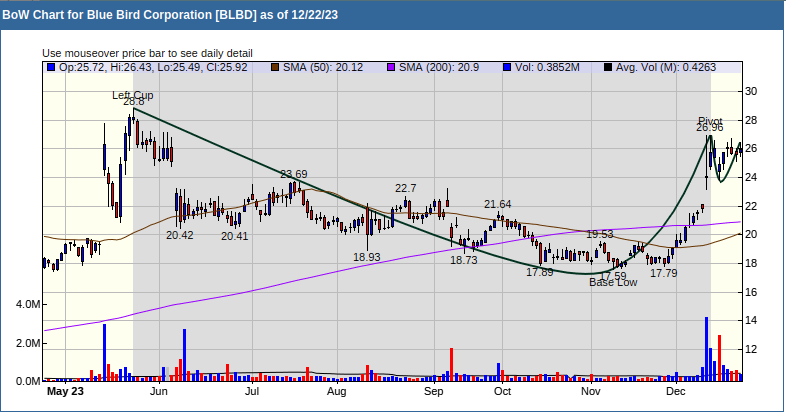This screenshot has height=414, width=786.
Task: Click the 23.69 price annotation
Action: tap(294, 174)
